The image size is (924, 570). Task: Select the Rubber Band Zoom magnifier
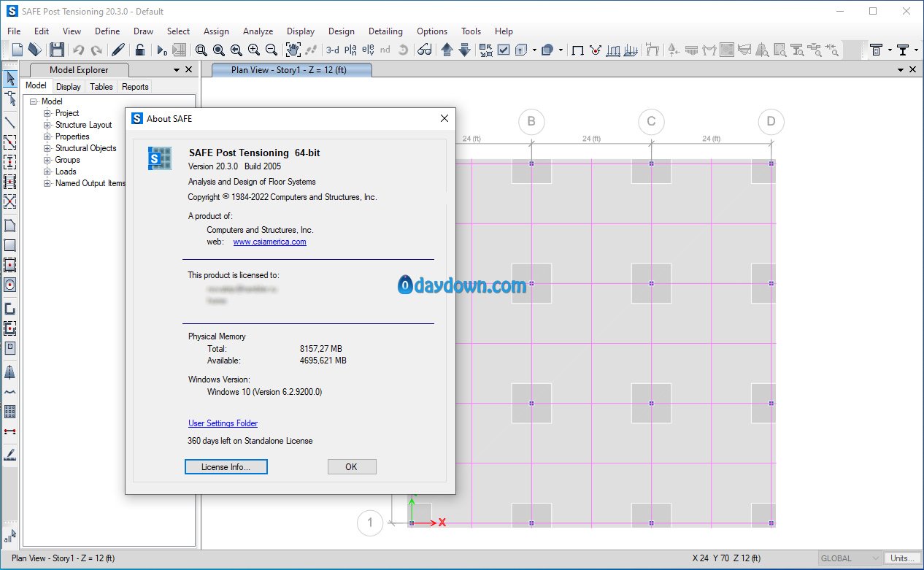[x=201, y=50]
